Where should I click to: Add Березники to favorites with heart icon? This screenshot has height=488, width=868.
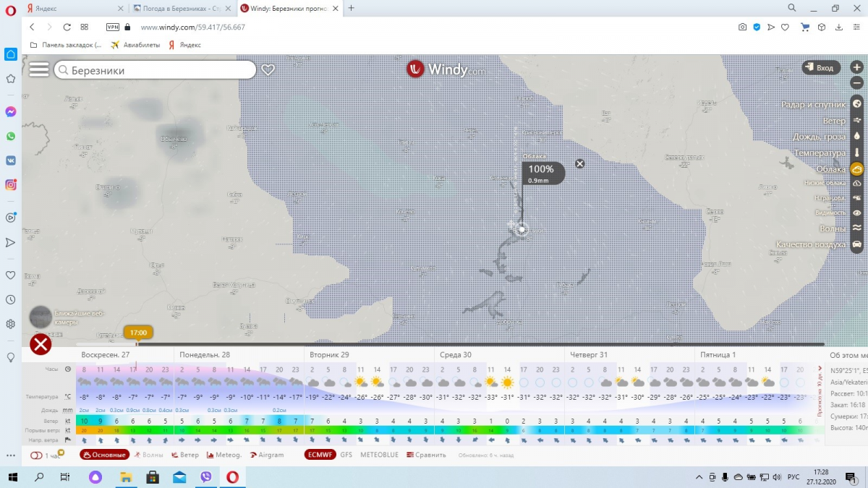click(x=268, y=70)
